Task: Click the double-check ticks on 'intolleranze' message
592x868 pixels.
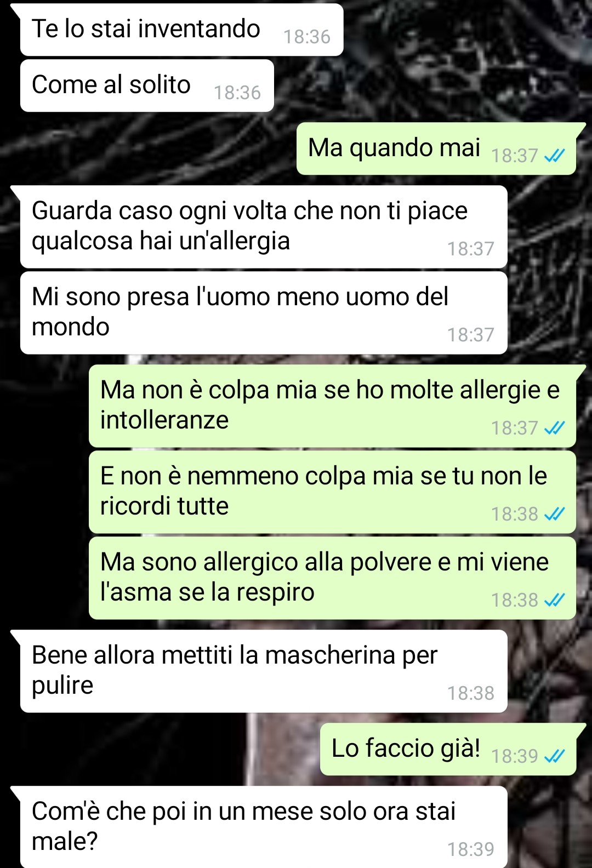Action: [555, 428]
